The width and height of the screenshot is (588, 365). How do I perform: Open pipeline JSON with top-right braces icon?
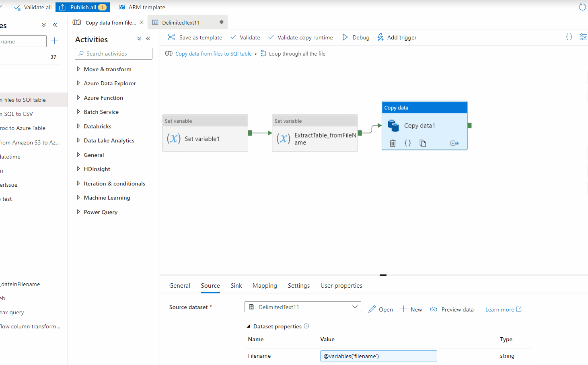point(569,37)
